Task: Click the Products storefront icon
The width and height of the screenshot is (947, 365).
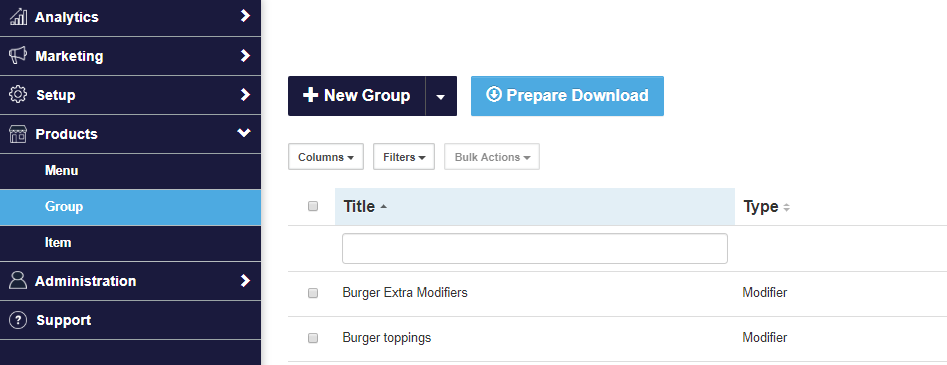Action: coord(18,134)
